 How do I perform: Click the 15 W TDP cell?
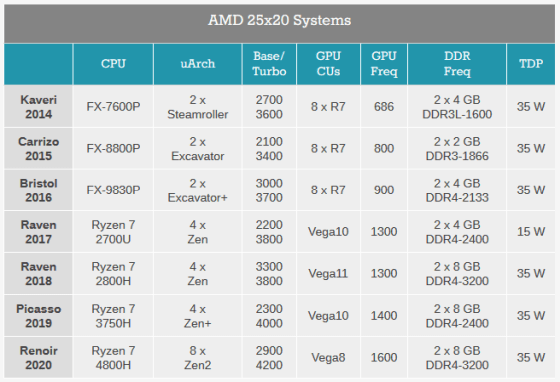(x=531, y=232)
